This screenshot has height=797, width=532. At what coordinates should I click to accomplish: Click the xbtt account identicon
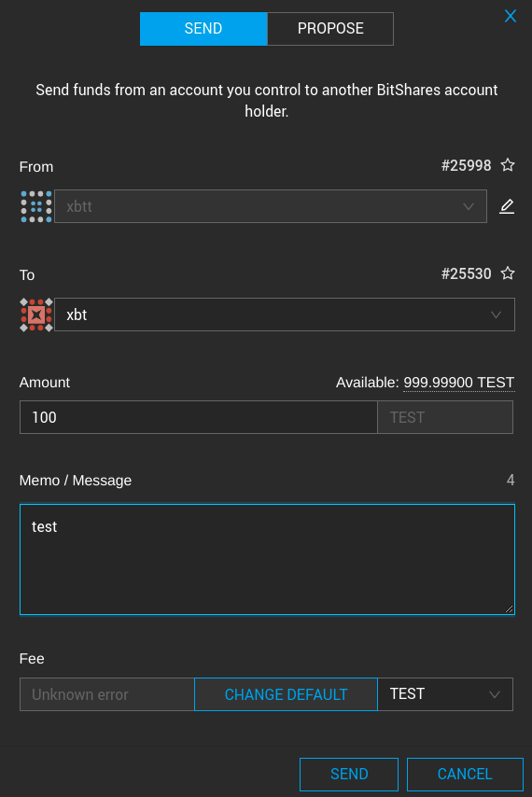point(36,206)
